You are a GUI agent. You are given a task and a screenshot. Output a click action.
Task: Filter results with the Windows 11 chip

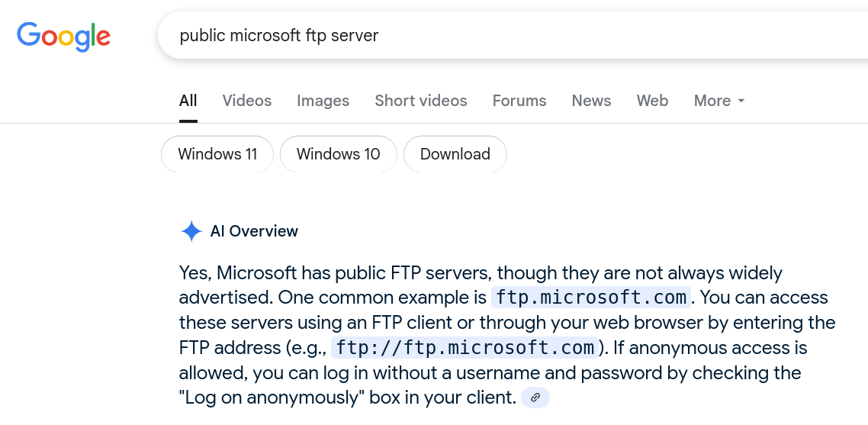pyautogui.click(x=217, y=154)
